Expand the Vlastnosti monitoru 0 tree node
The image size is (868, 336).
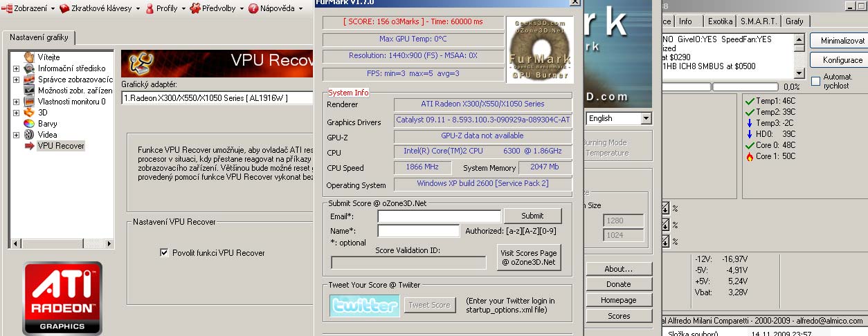coord(16,102)
